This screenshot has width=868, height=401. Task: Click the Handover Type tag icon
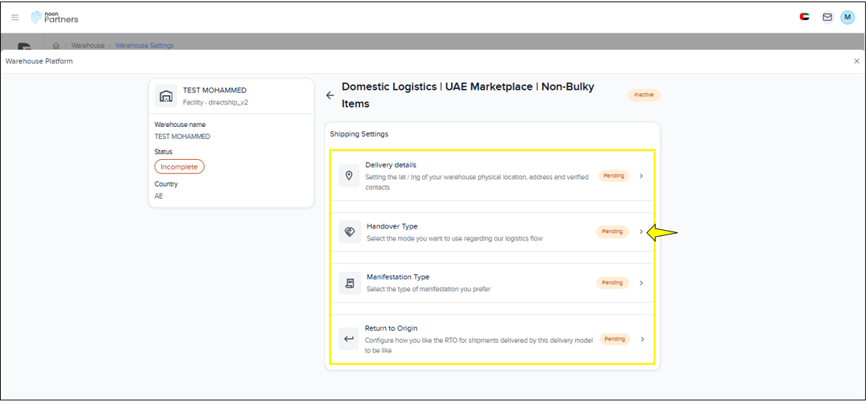pyautogui.click(x=349, y=231)
